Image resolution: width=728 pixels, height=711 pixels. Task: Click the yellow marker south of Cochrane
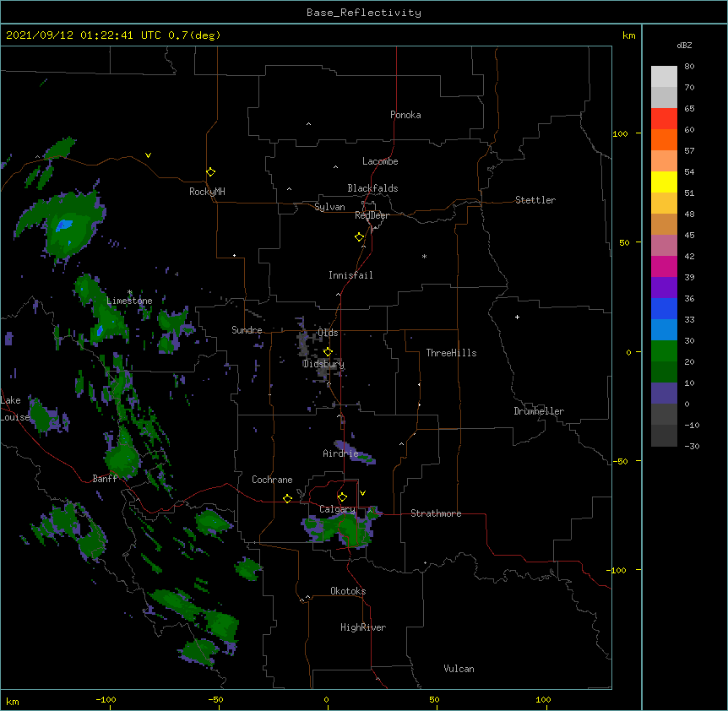[287, 498]
